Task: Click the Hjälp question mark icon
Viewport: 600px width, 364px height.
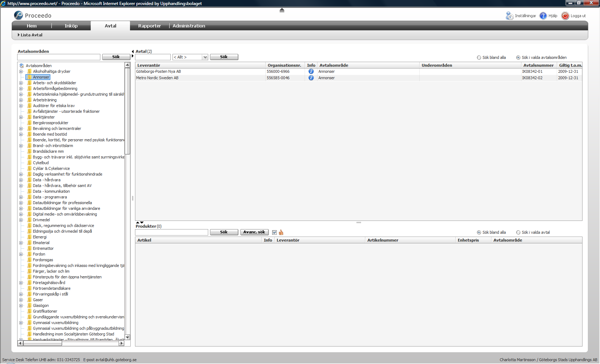Action: click(x=543, y=16)
